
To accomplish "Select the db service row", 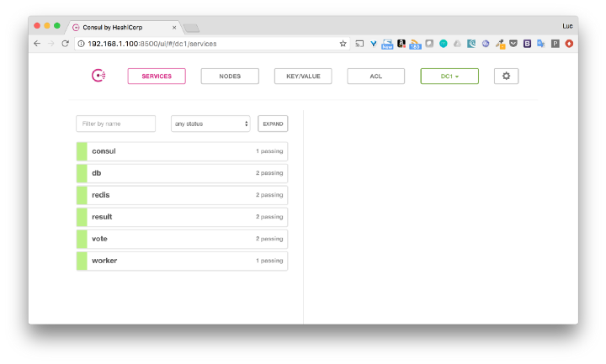I will click(x=182, y=173).
